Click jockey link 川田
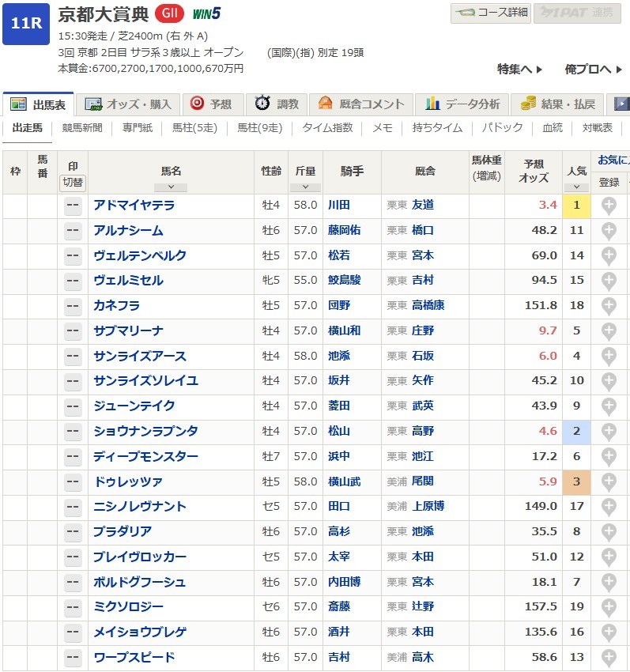 (338, 206)
